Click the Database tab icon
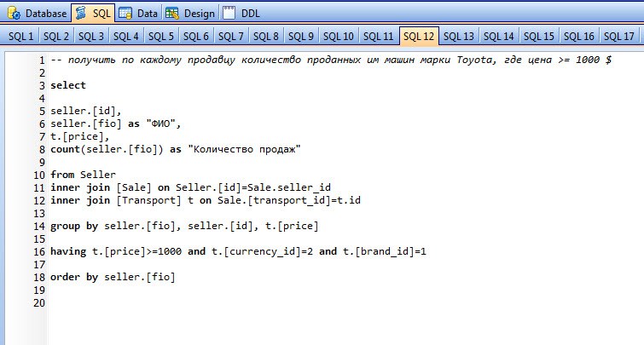644x345 pixels. point(15,14)
